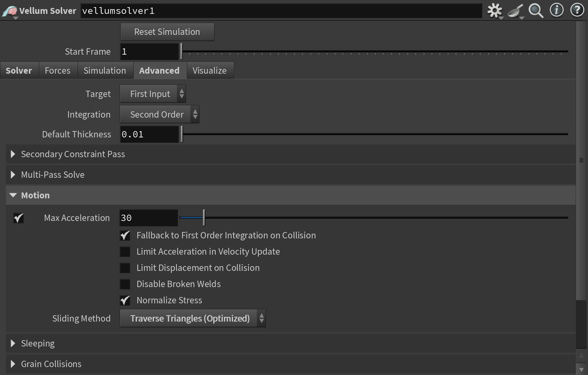This screenshot has width=588, height=375.
Task: Click the Reset Simulation button
Action: pyautogui.click(x=167, y=32)
